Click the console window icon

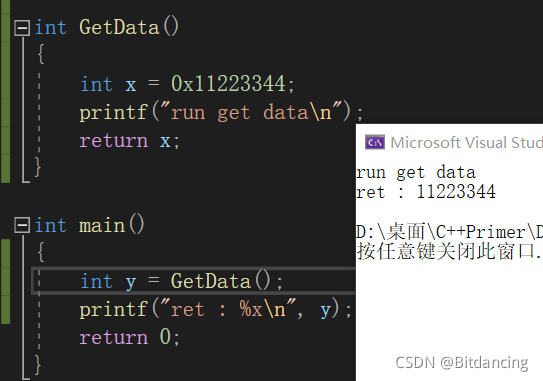[375, 142]
